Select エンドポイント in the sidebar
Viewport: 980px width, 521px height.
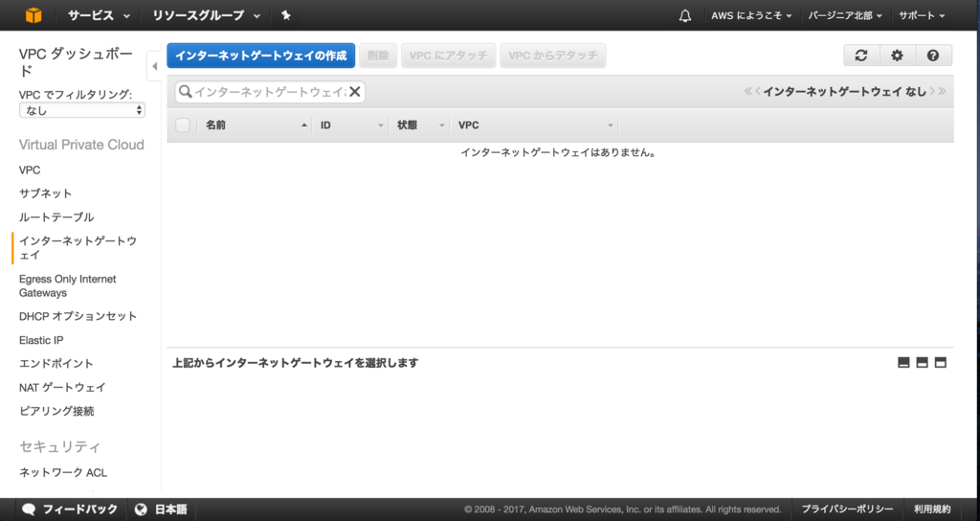click(x=56, y=363)
